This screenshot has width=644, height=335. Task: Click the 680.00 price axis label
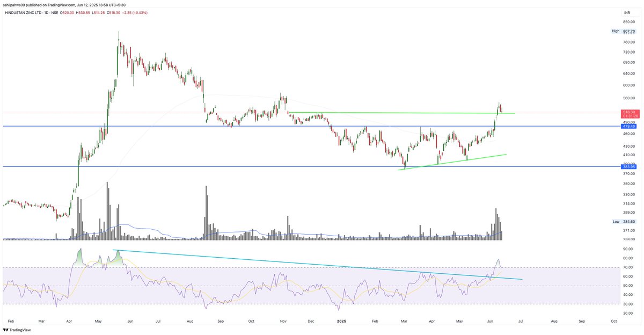[x=628, y=62]
